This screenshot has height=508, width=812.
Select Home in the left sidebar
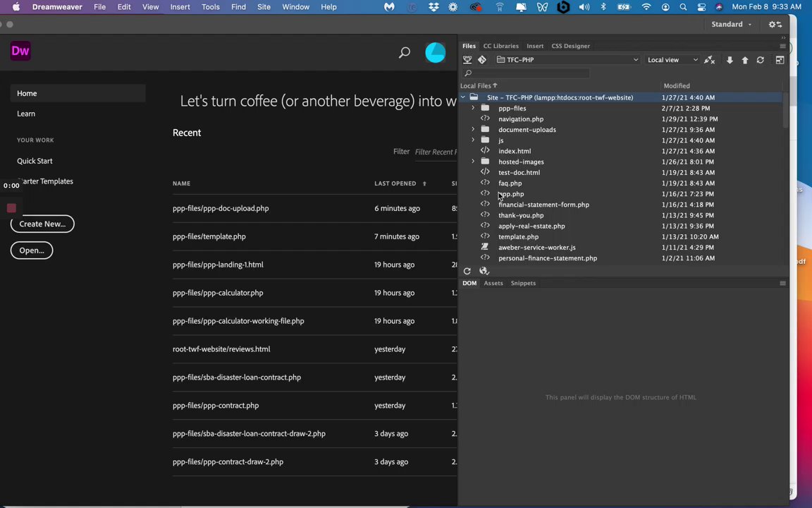(x=78, y=93)
